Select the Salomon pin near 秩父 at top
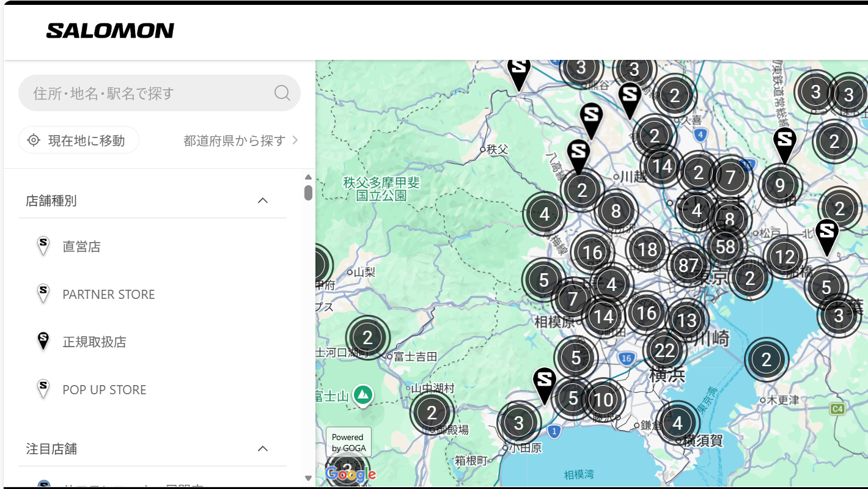Image resolution: width=868 pixels, height=489 pixels. (518, 72)
